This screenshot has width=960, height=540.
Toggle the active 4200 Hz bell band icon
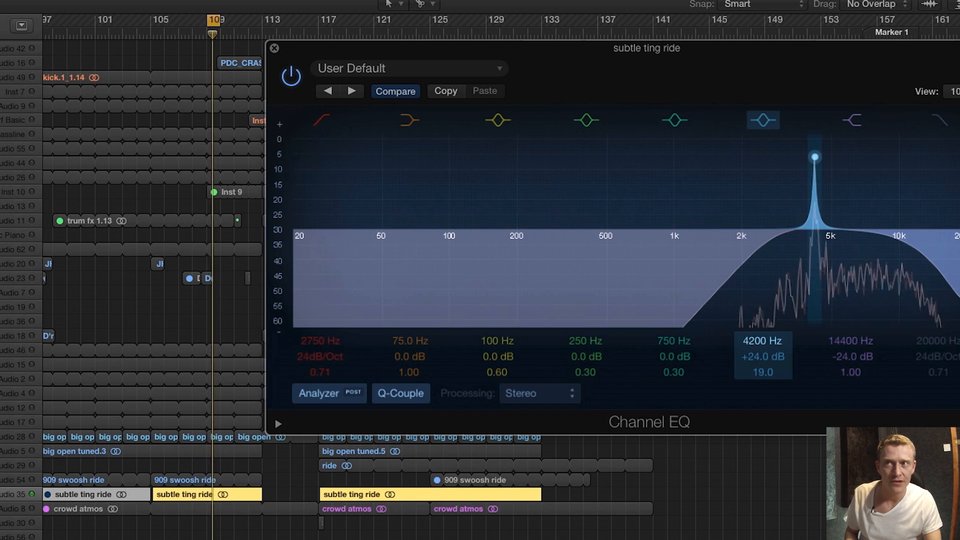point(763,120)
